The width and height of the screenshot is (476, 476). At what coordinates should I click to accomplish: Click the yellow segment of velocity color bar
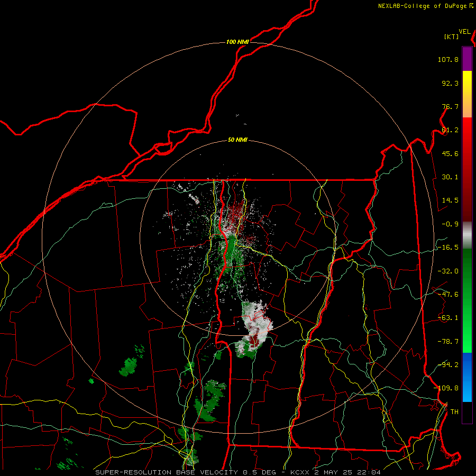(x=467, y=94)
